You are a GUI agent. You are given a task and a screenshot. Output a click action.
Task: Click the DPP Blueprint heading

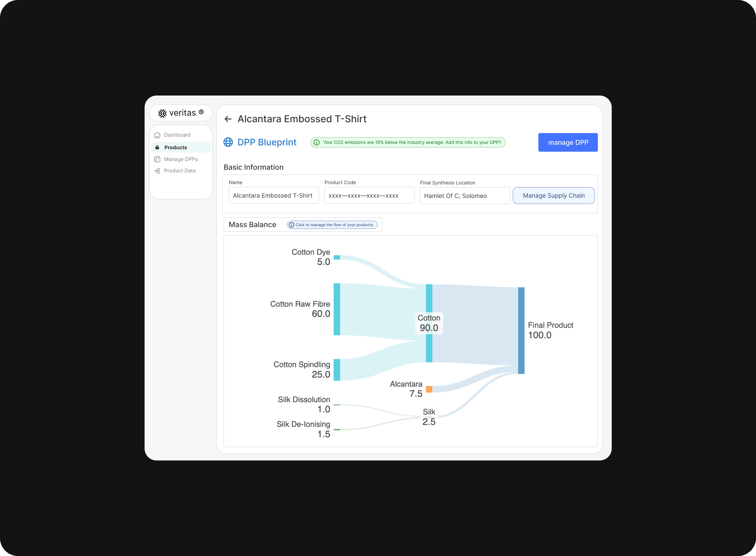[x=267, y=142]
